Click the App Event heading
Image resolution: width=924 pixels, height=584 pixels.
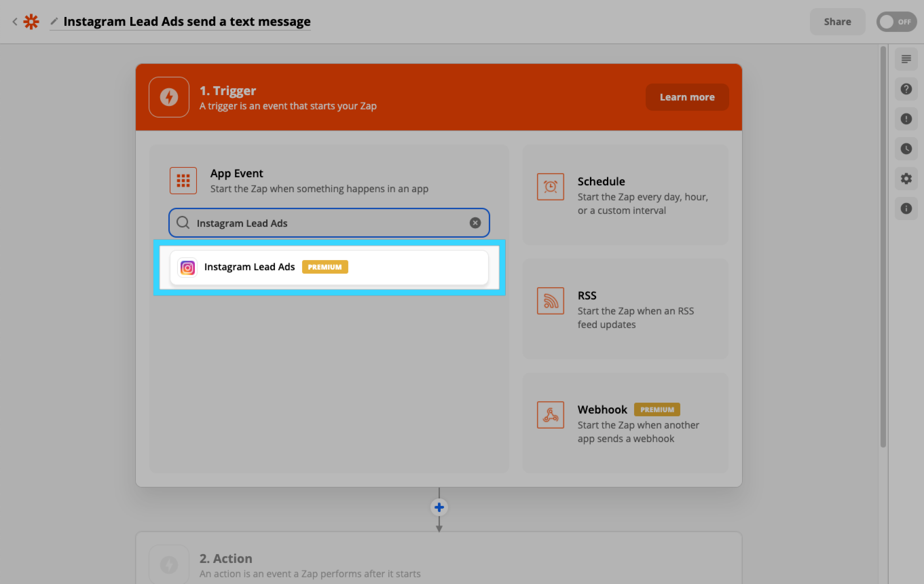(x=237, y=173)
